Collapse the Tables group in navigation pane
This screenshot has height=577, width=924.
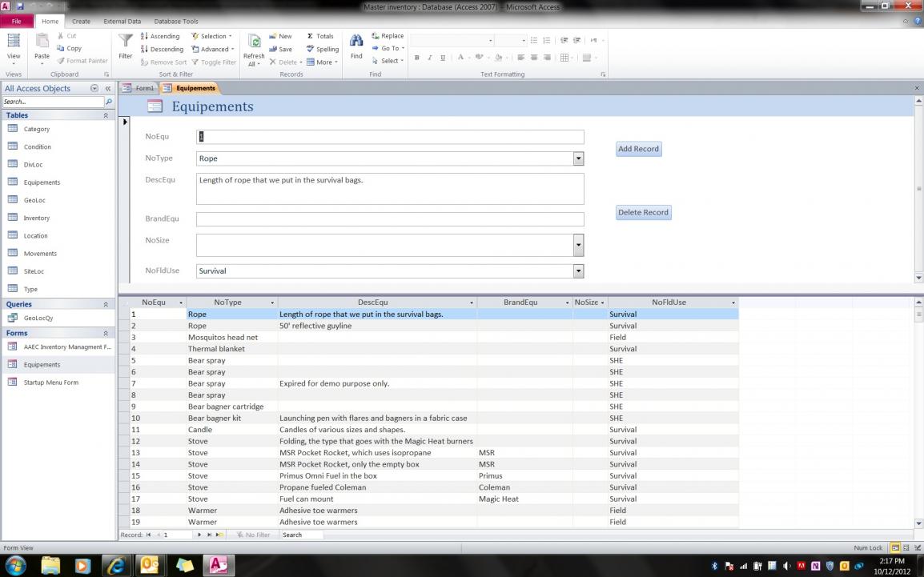106,115
